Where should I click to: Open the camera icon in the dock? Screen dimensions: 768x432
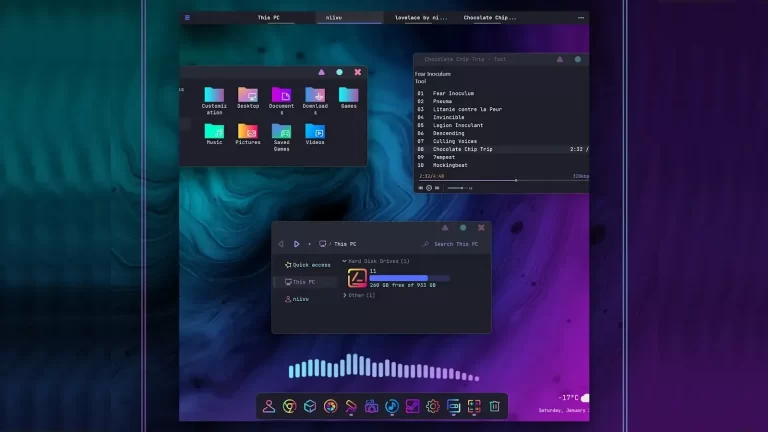point(371,406)
